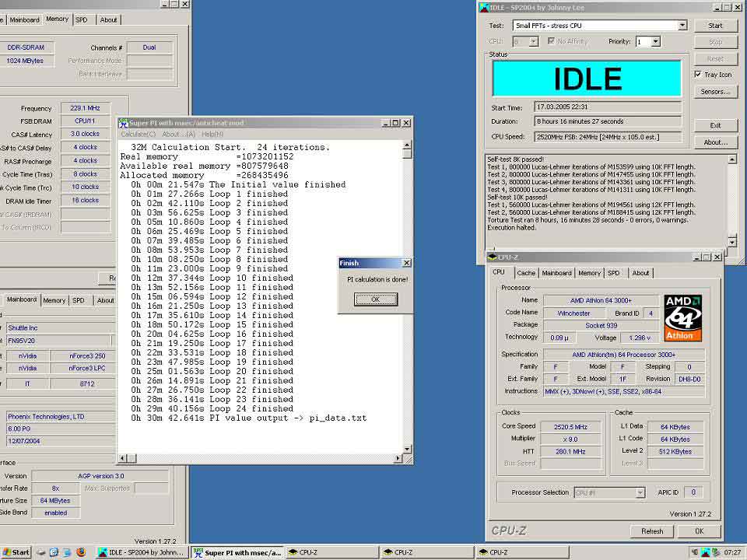Open the Test type dropdown in SP2004
The image size is (747, 560).
[682, 25]
